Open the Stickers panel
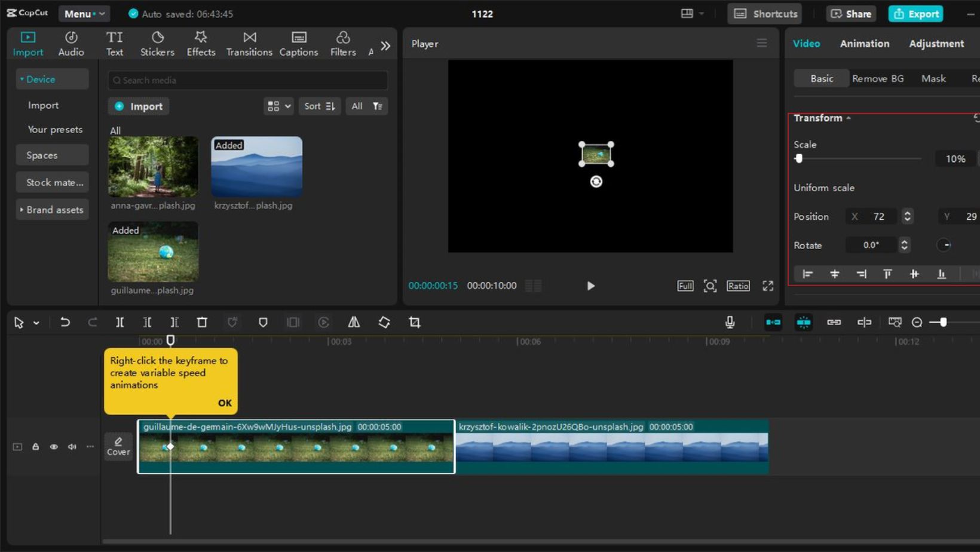 point(157,44)
